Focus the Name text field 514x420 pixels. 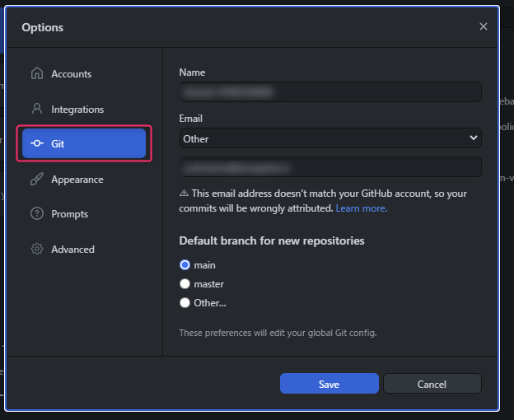point(330,91)
